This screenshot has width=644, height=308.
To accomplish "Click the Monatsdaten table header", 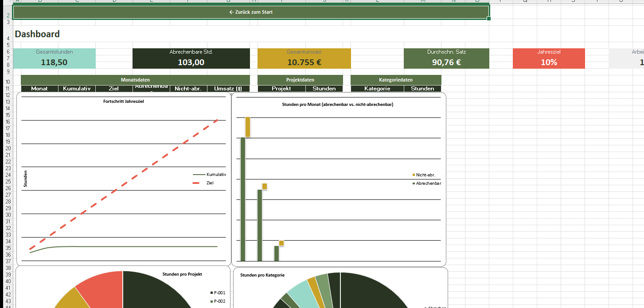I will click(x=135, y=80).
